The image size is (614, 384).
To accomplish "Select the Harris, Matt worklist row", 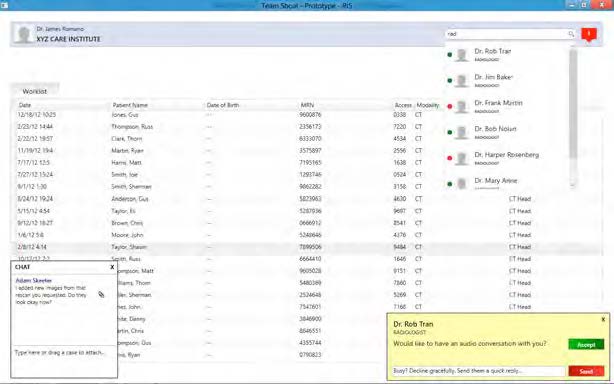I will coord(307,162).
